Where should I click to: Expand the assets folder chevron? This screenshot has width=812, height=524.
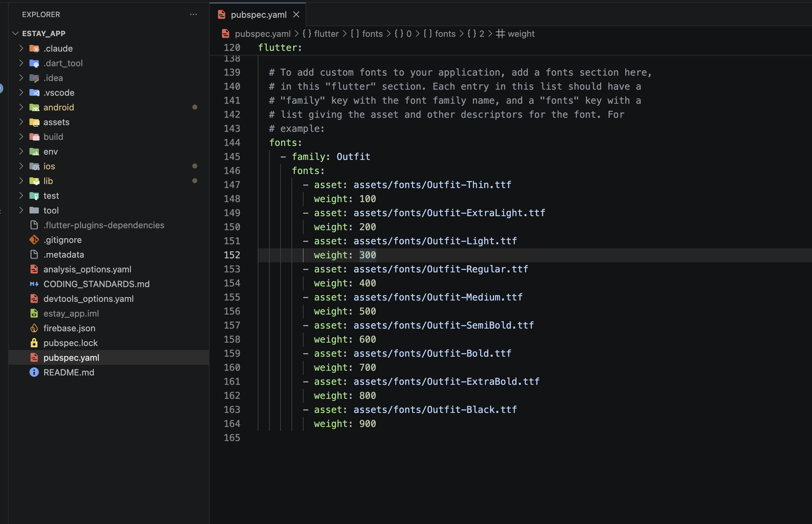21,122
